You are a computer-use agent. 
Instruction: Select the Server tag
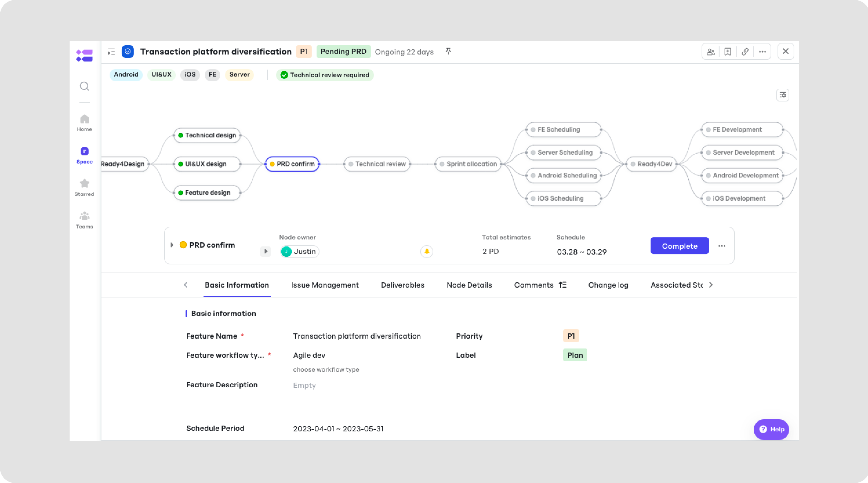coord(239,75)
